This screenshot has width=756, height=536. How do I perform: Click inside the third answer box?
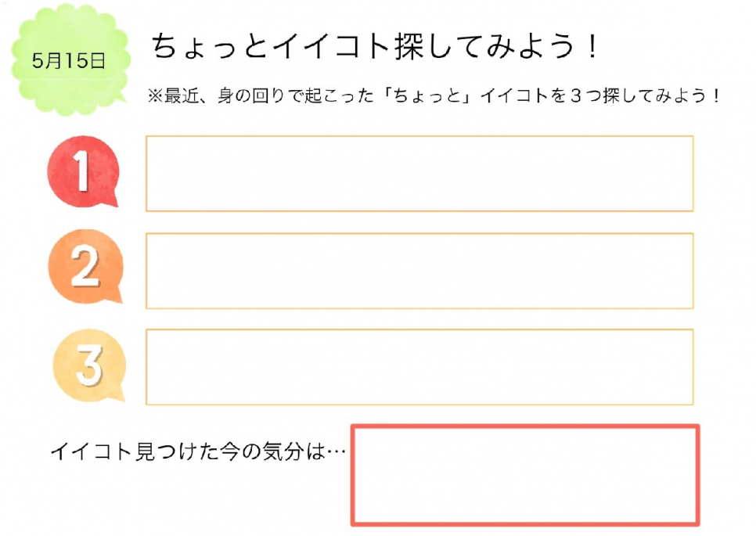tap(419, 367)
